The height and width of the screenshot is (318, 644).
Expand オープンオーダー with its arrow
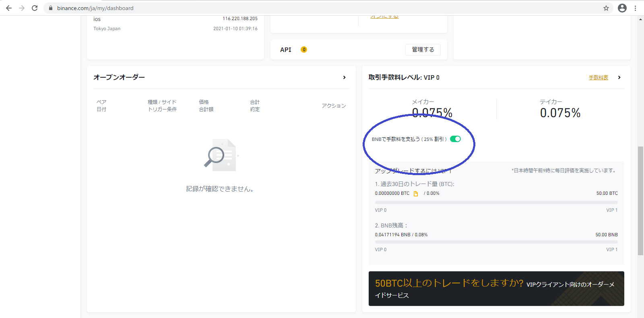[x=344, y=77]
